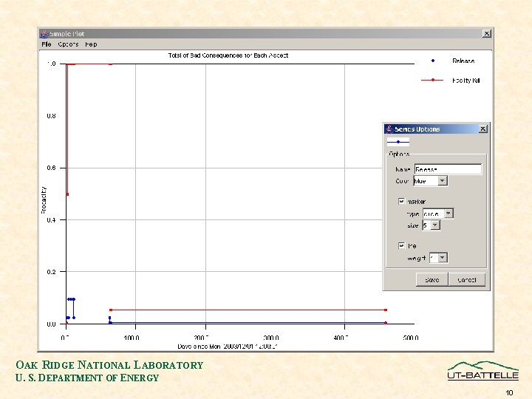Screen dimensions: 532x399
Task: Click the Name text field containing Release
Action: point(448,169)
